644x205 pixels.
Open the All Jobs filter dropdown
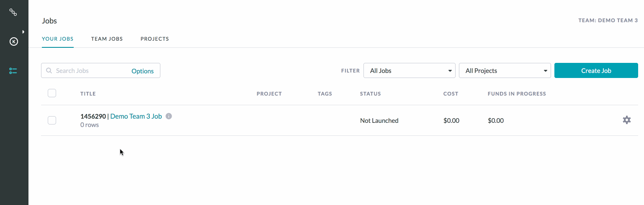[x=410, y=70]
